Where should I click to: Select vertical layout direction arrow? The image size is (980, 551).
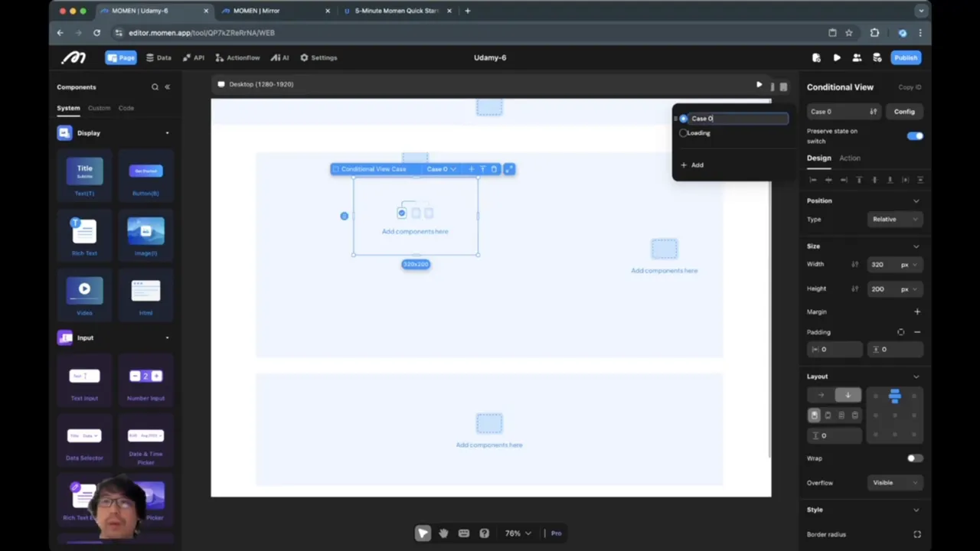(x=848, y=396)
